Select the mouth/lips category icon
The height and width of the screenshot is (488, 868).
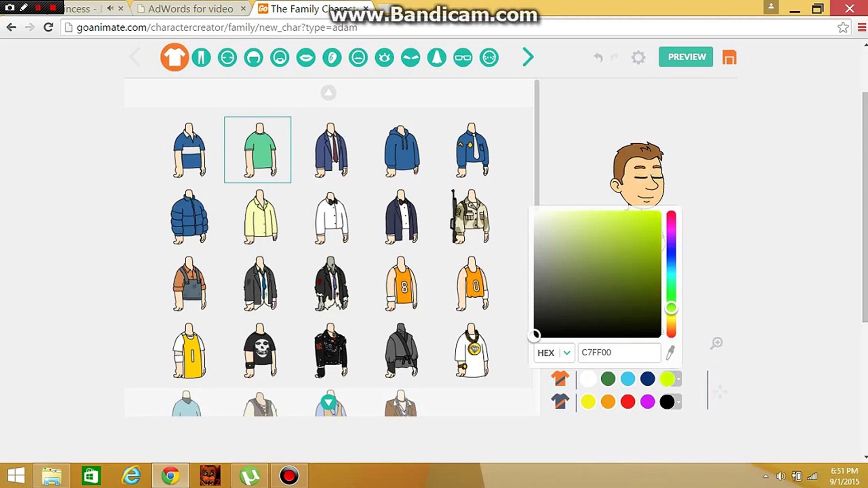click(306, 57)
